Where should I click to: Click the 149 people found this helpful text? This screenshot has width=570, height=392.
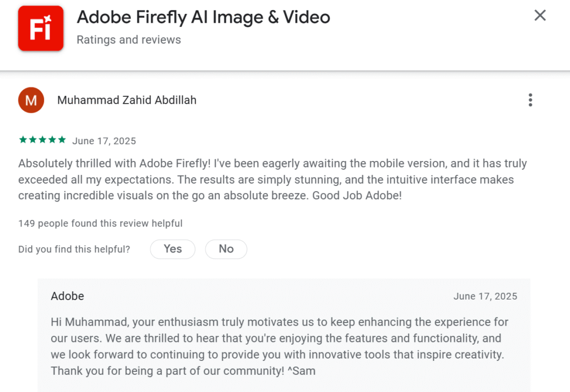(100, 223)
